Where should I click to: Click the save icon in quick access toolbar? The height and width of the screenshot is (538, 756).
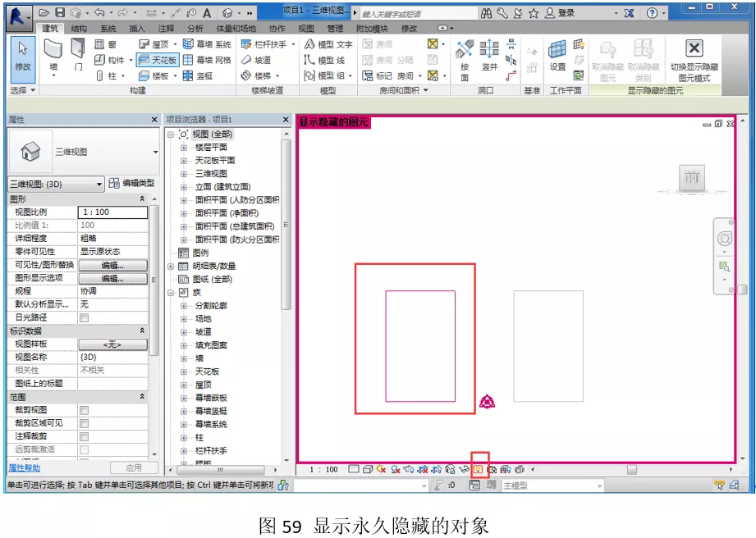(60, 12)
